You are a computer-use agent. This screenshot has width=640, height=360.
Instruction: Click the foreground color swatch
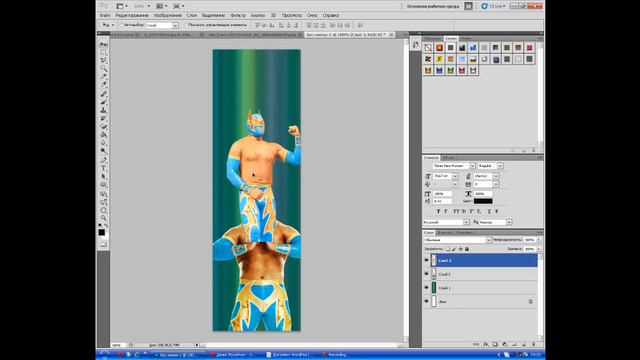click(101, 232)
